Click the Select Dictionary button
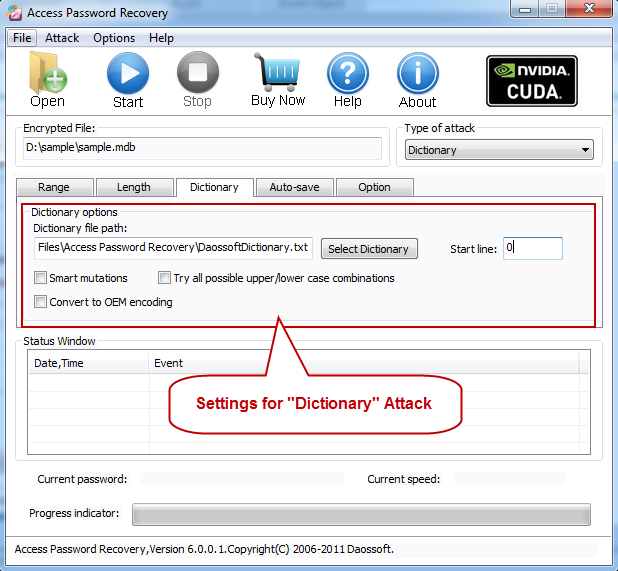618x571 pixels. [369, 249]
